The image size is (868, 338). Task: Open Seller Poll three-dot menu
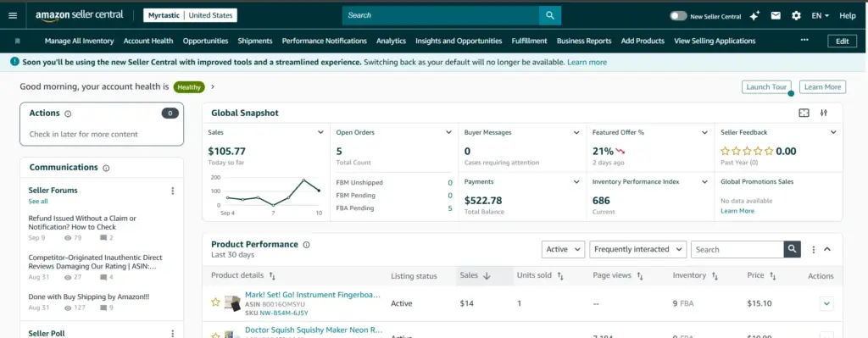click(x=173, y=334)
